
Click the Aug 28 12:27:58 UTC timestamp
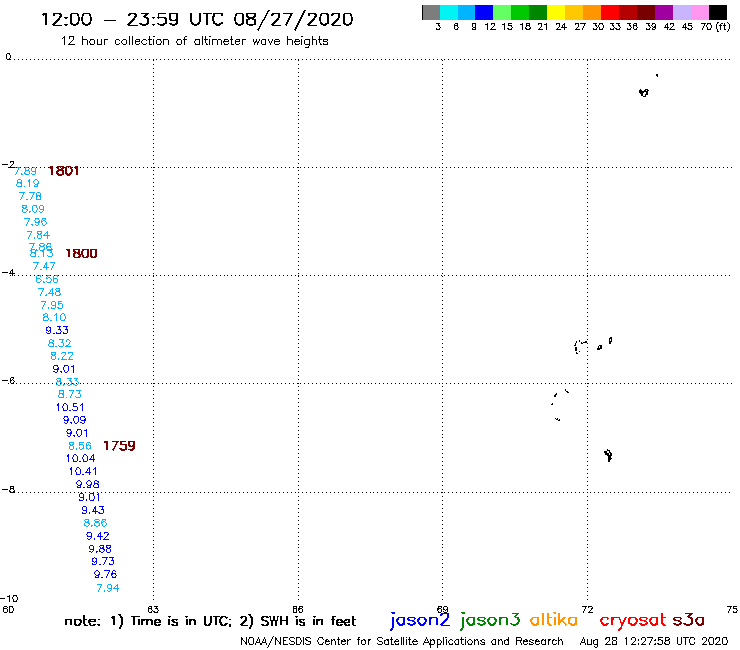click(x=654, y=641)
